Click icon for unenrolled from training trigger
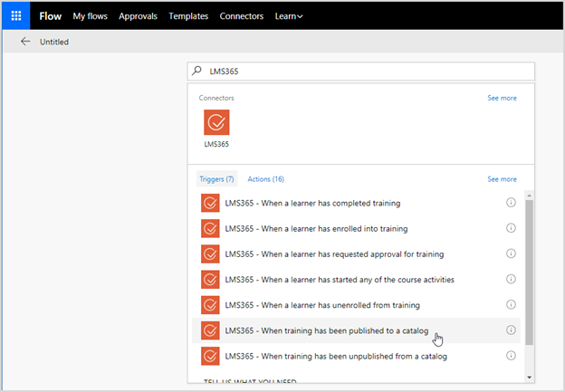The height and width of the screenshot is (392, 565). [x=210, y=305]
